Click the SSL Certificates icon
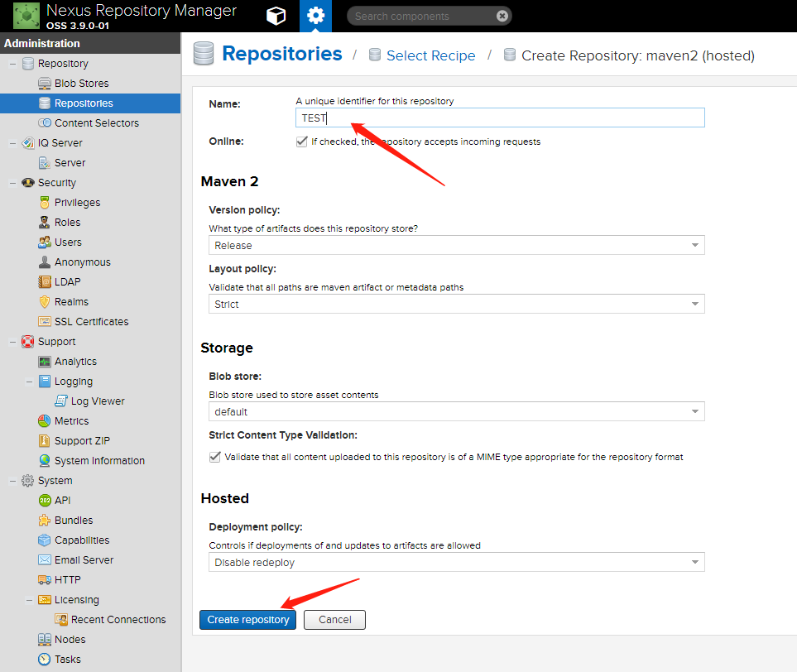Viewport: 797px width, 672px height. click(45, 321)
